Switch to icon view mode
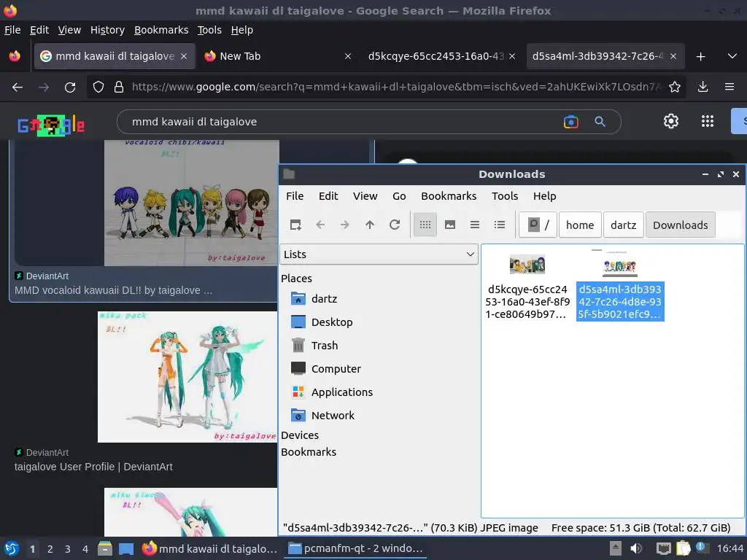 point(425,225)
